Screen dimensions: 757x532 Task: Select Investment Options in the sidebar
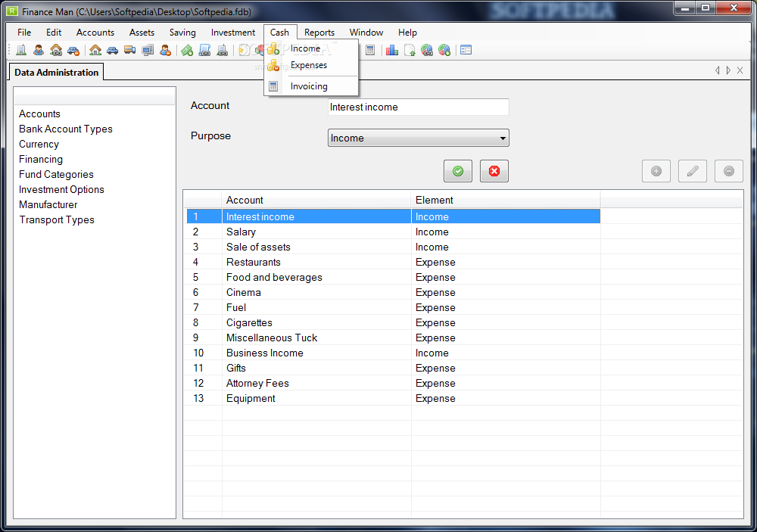pos(61,189)
